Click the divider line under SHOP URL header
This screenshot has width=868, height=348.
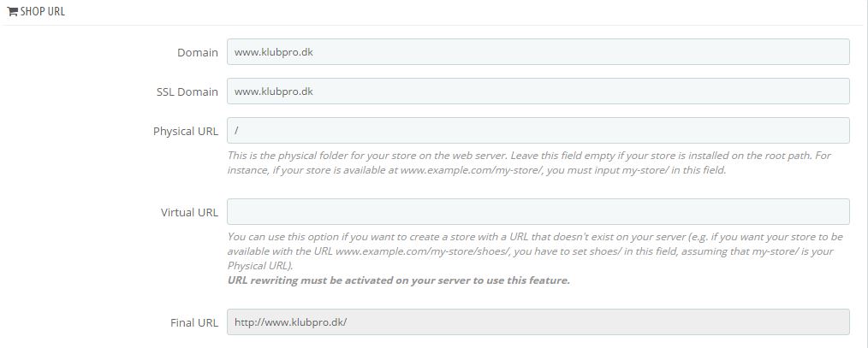click(x=434, y=25)
